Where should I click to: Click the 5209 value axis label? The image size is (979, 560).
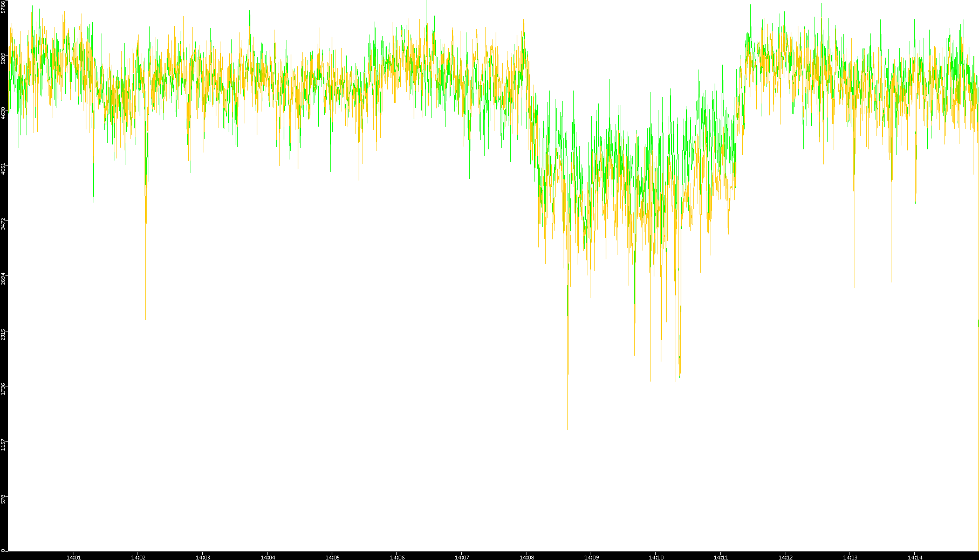tap(4, 58)
